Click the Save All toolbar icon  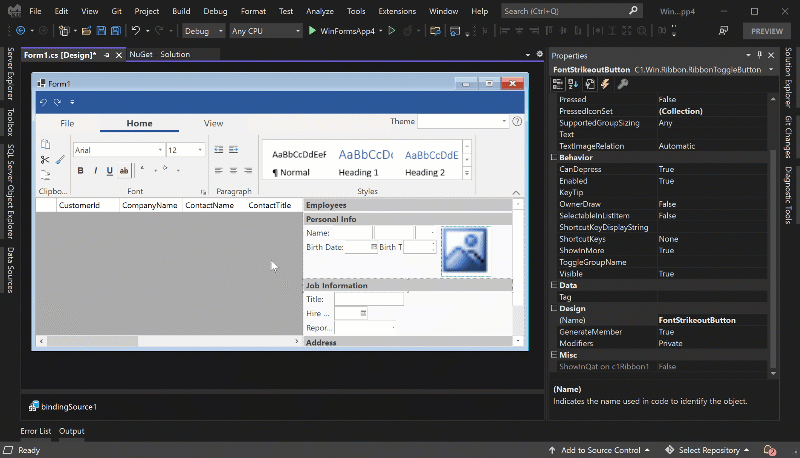tap(116, 31)
